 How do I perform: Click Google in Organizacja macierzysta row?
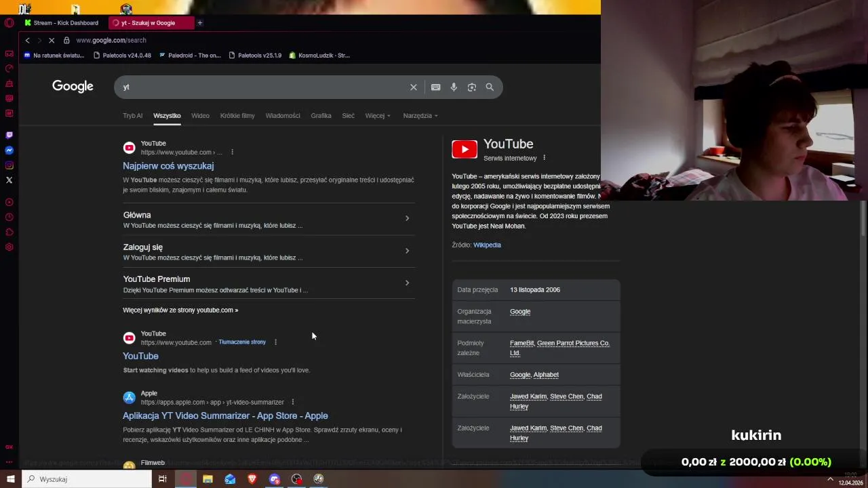click(520, 312)
